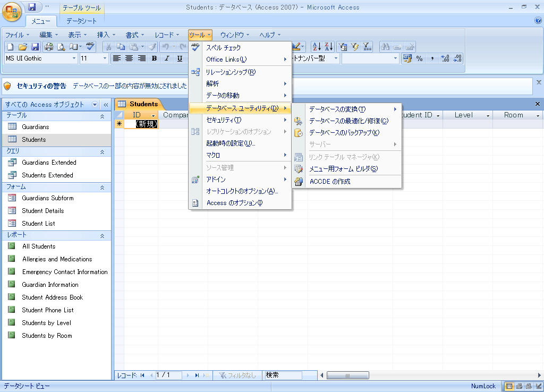
Task: Sort ascending with the A-Z icon
Action: (317, 47)
